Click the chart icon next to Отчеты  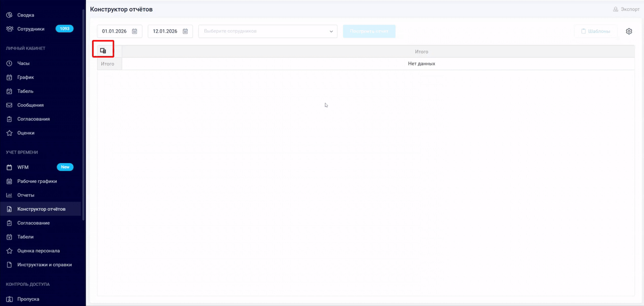point(9,195)
